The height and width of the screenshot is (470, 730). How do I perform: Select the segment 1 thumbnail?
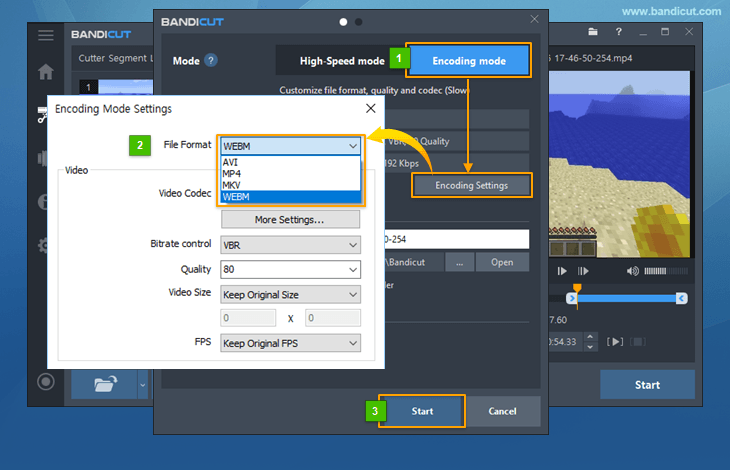[116, 87]
